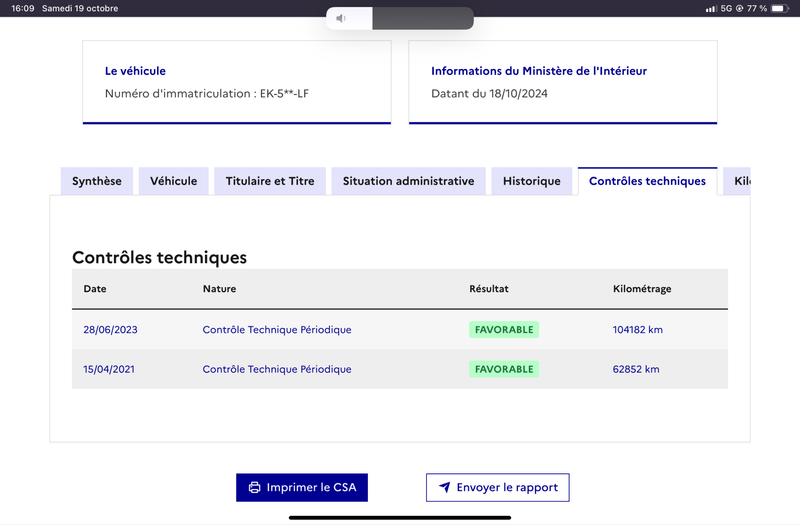Click the Contrôles techniques section heading
800x525 pixels.
159,257
